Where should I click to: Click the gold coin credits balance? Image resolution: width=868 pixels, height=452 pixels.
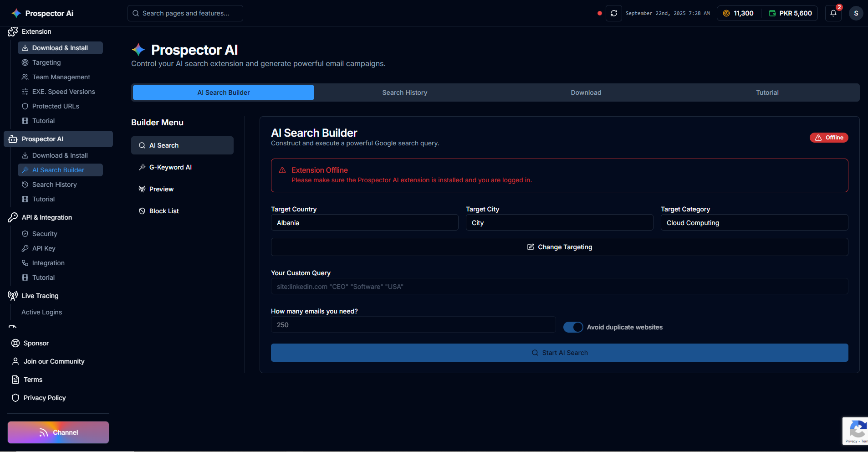(738, 13)
